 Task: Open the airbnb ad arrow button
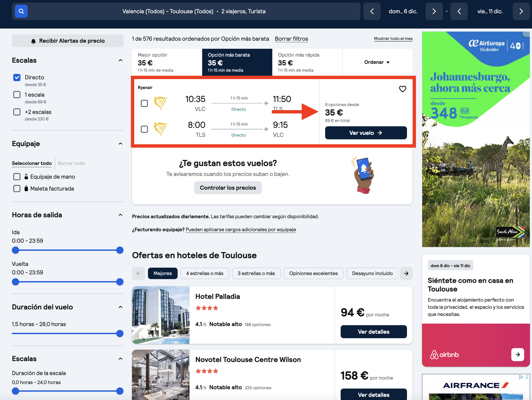pos(518,354)
